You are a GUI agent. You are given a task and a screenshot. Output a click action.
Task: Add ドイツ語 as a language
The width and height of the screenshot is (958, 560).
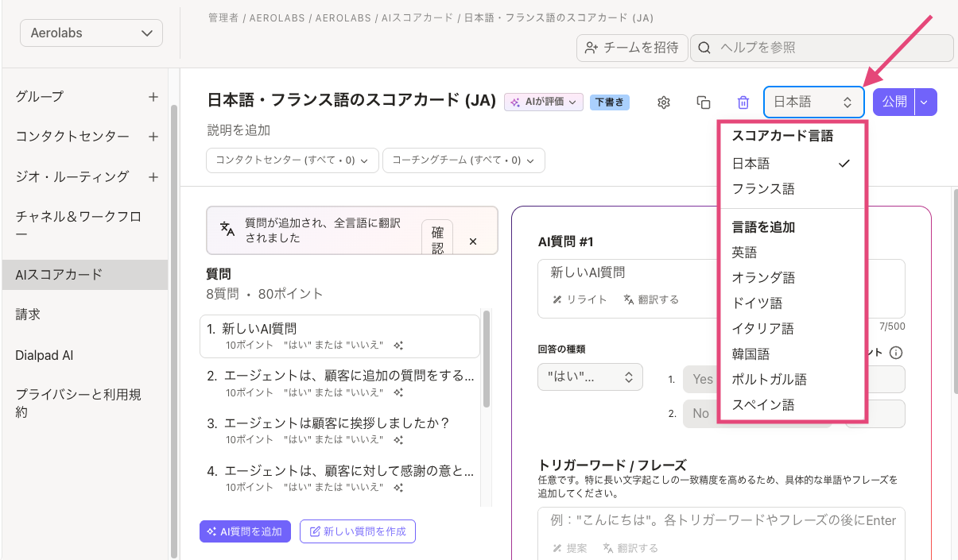[791, 303]
